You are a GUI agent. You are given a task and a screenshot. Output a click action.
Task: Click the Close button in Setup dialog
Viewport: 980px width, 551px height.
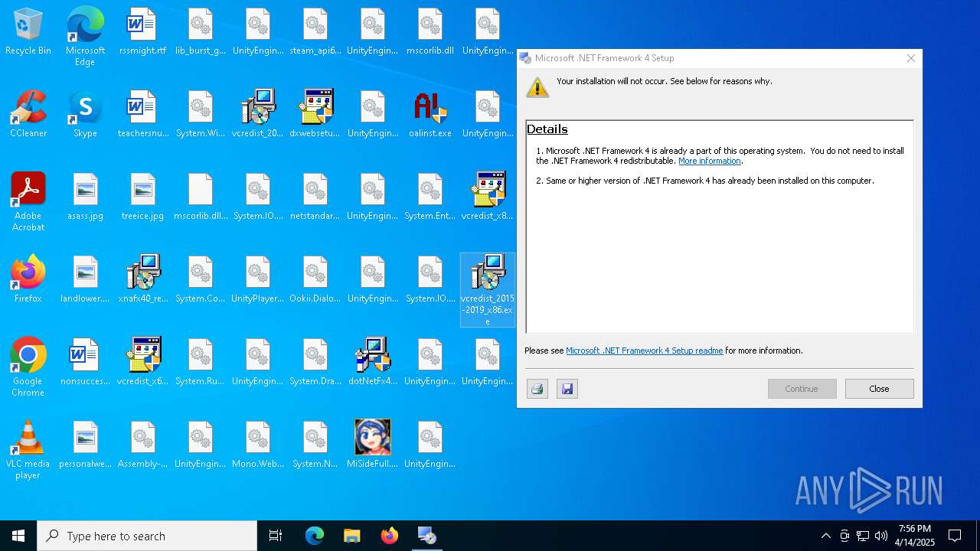[x=879, y=389]
